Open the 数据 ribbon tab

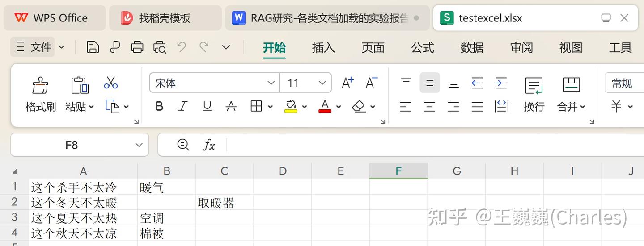pos(472,47)
